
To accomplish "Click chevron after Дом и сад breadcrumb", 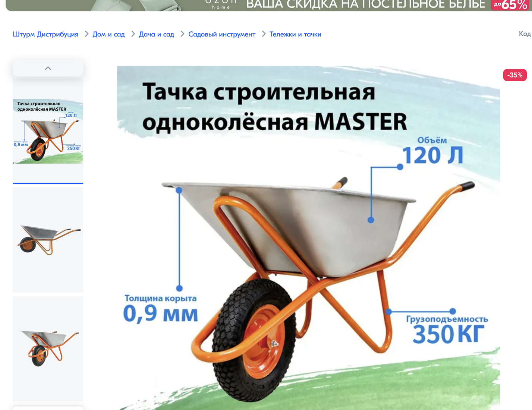I will coord(133,34).
